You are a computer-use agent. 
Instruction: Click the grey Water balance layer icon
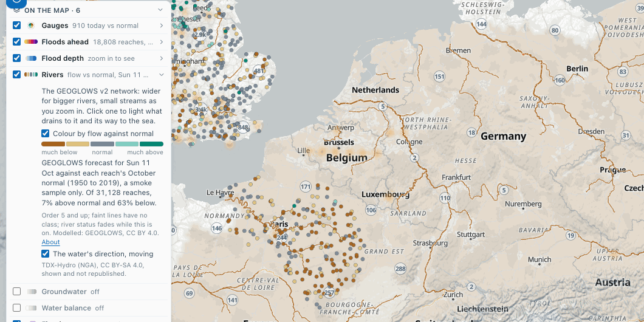tap(31, 308)
